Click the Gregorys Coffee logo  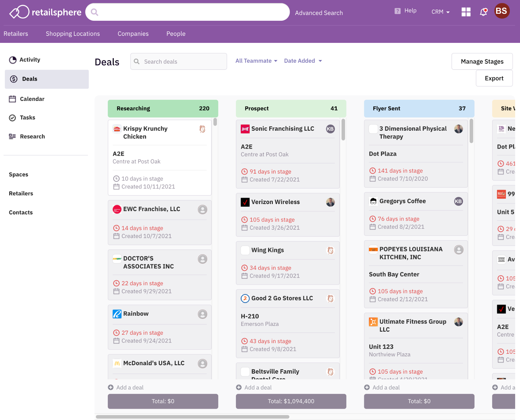373,201
